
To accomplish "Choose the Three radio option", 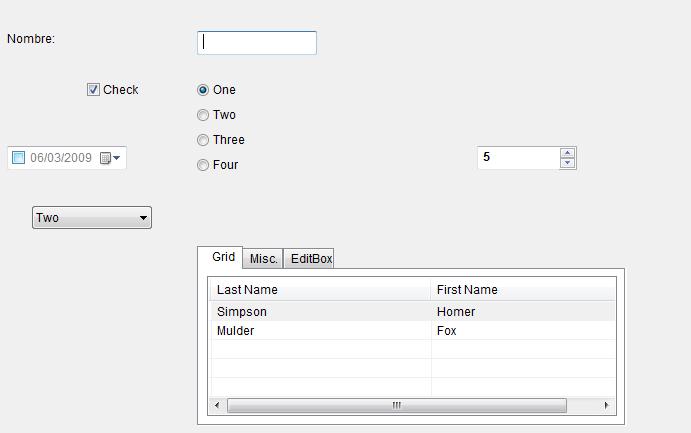I will (x=203, y=140).
